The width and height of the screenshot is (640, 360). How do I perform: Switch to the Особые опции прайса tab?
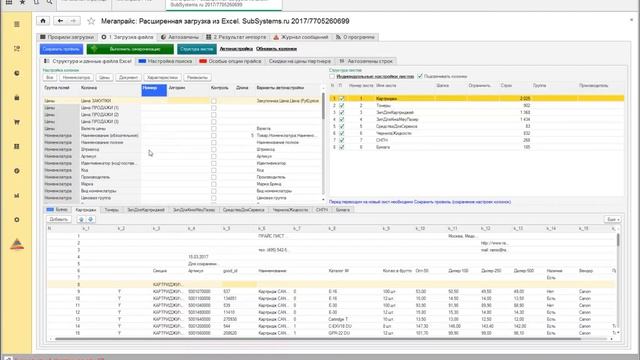pyautogui.click(x=231, y=61)
